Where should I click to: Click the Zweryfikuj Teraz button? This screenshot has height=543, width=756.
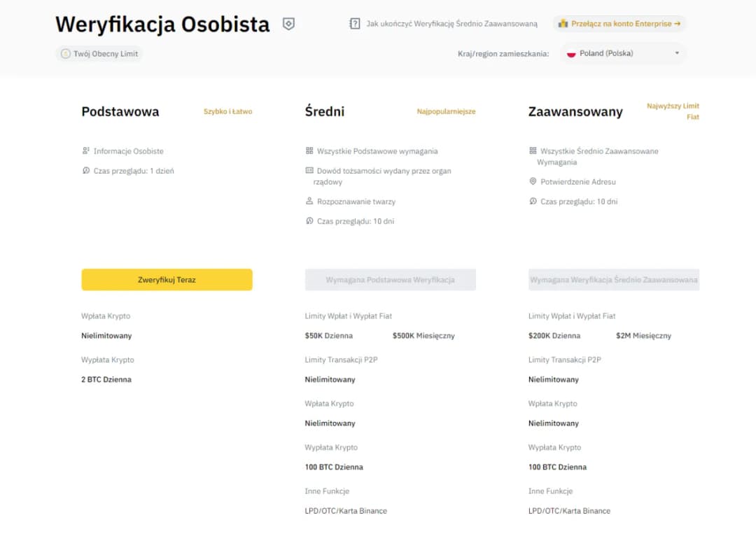167,279
